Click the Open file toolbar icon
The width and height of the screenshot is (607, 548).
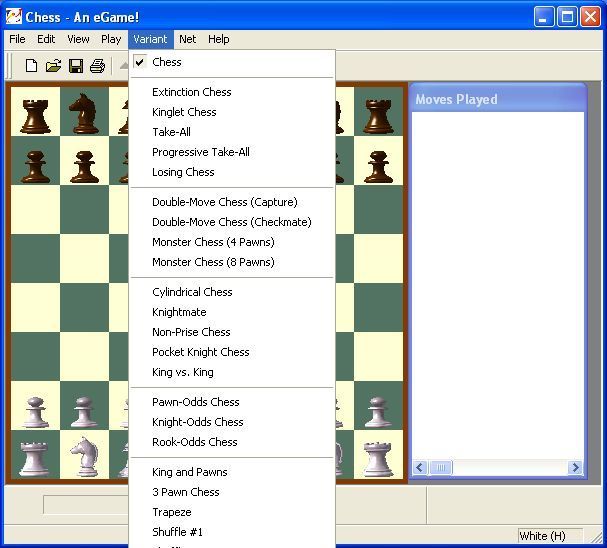pyautogui.click(x=53, y=66)
